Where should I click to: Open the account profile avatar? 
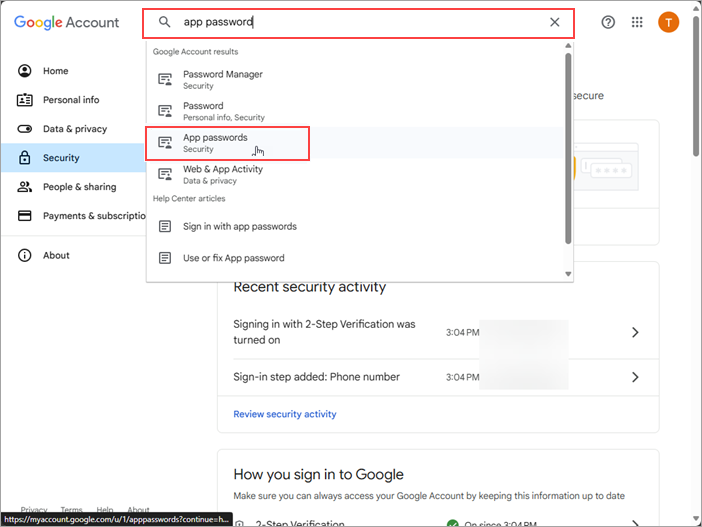pos(668,22)
